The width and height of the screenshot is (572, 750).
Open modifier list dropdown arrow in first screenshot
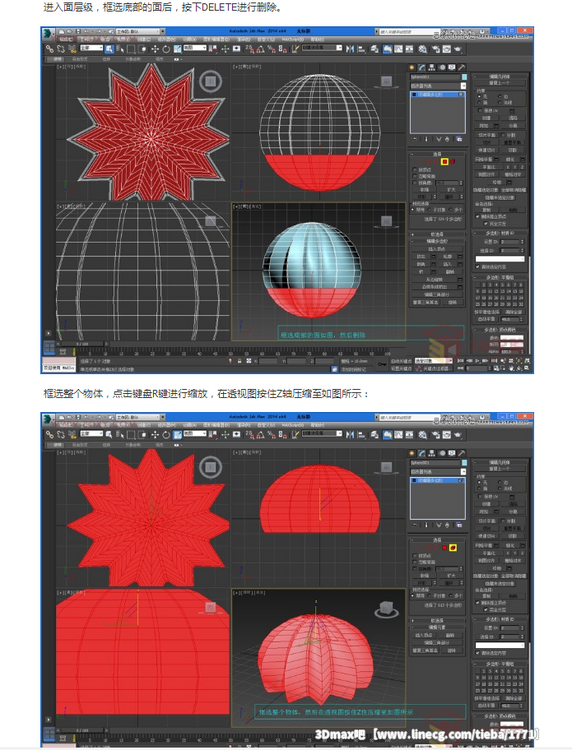point(463,86)
